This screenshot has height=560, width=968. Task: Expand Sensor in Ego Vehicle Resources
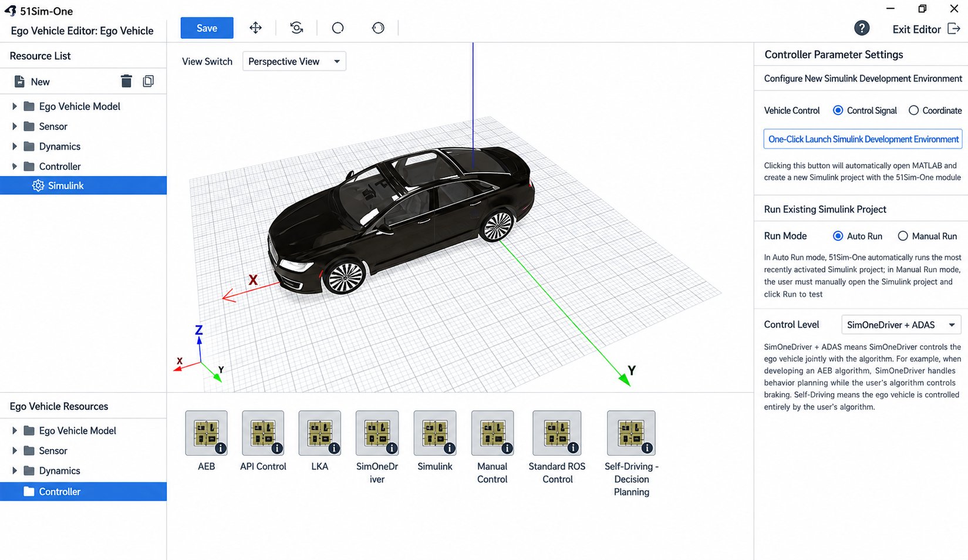[x=15, y=451]
